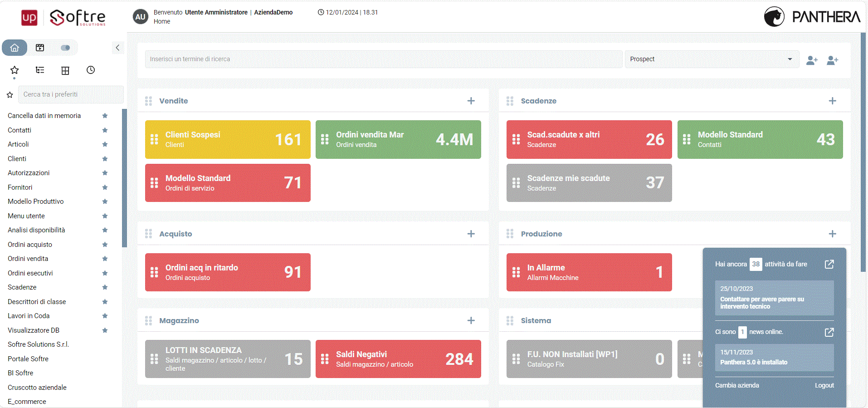Viewport: 868px width, 408px height.
Task: Open the news online external link icon
Action: (x=829, y=332)
